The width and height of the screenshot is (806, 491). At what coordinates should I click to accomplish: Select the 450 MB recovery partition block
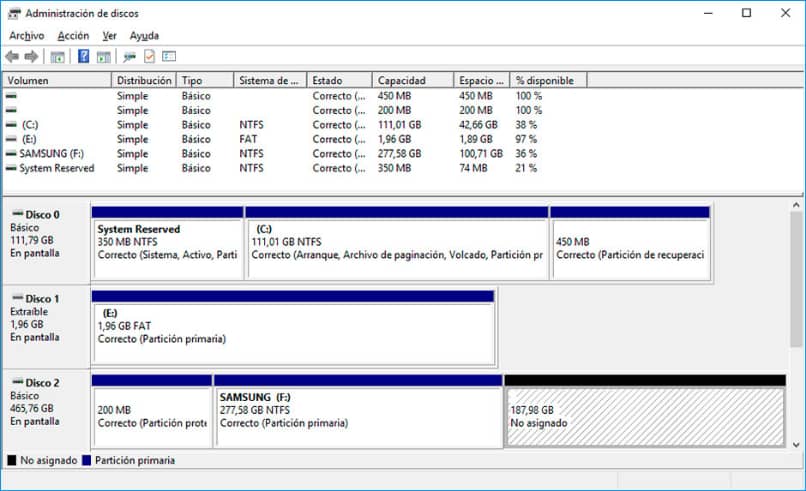630,244
